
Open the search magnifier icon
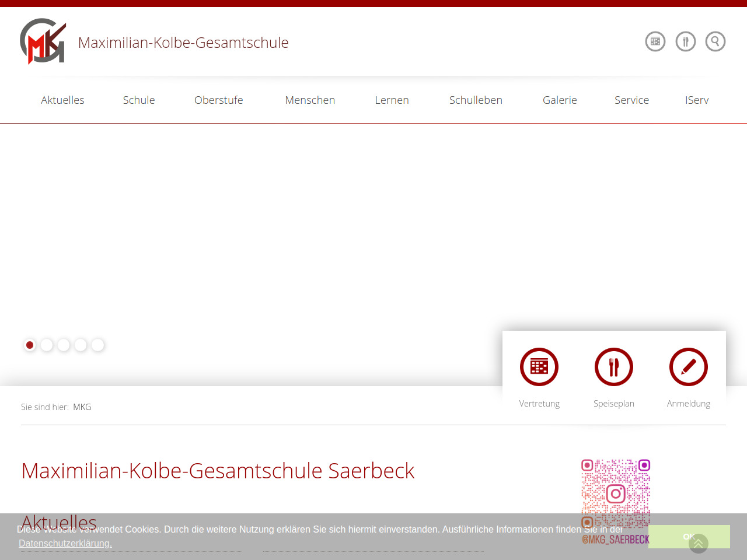coord(715,41)
